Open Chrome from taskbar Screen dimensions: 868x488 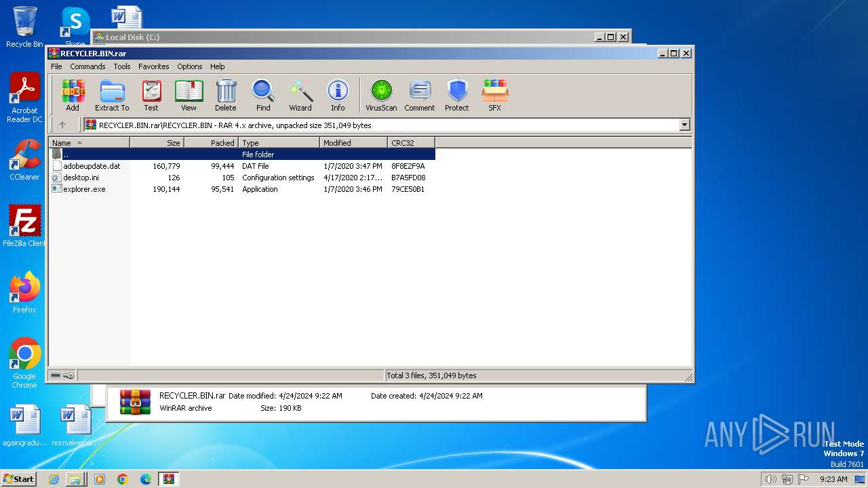122,479
